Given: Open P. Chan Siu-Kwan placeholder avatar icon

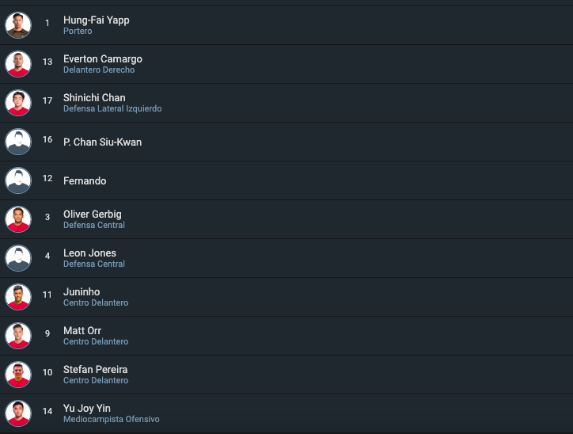Looking at the screenshot, I should (x=18, y=142).
